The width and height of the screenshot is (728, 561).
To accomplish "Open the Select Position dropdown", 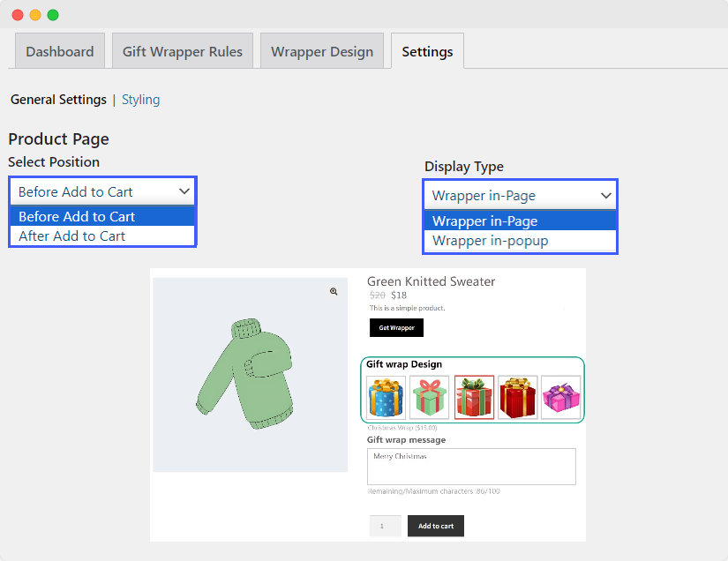I will (102, 191).
